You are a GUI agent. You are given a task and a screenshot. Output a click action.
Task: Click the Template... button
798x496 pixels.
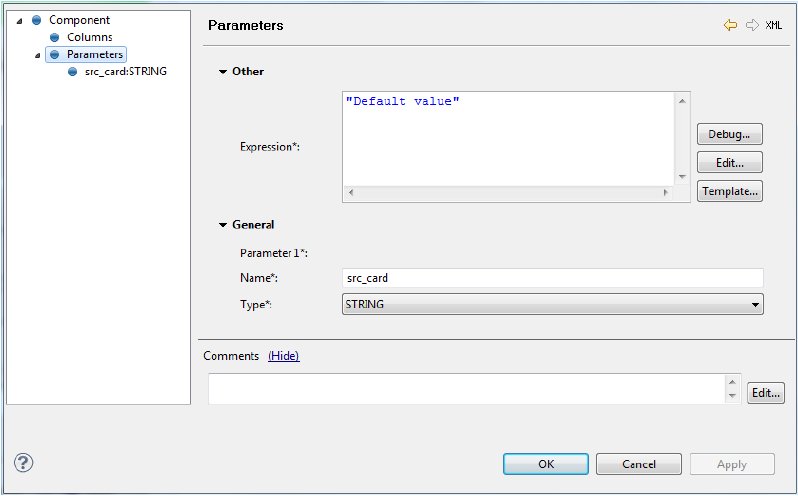click(x=729, y=191)
